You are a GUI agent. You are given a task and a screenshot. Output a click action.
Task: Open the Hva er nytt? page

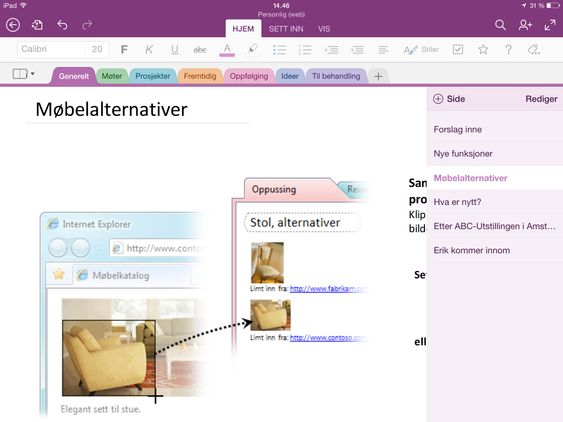(495, 202)
